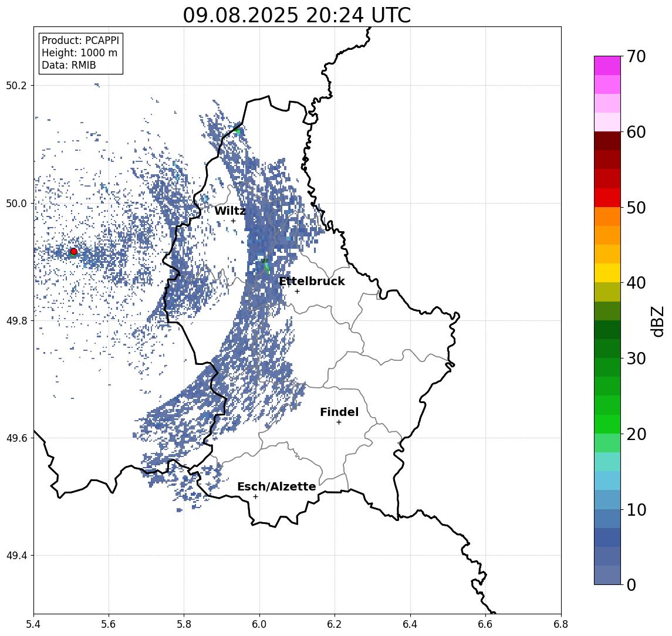672x636 pixels.
Task: Click the latitude axis label 49.8
Action: [16, 320]
